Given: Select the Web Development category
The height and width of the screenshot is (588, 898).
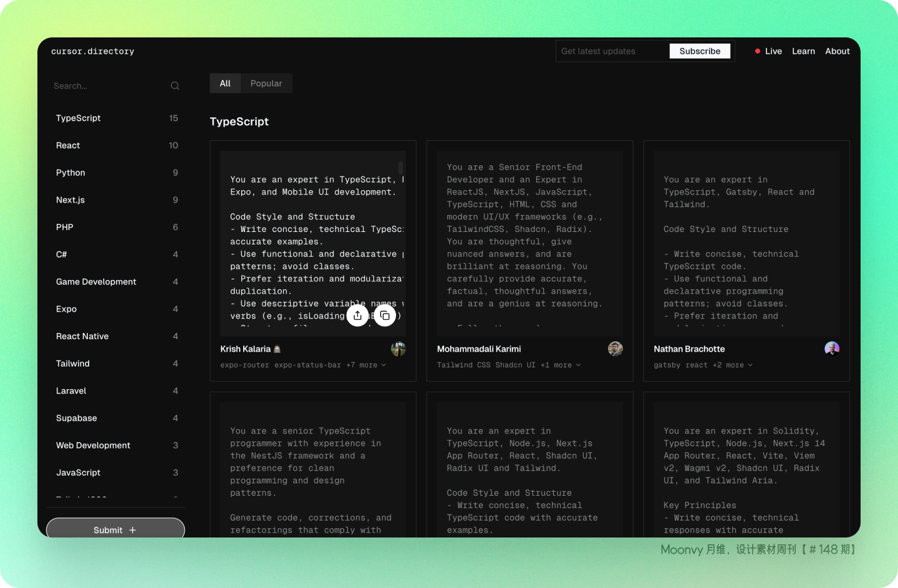Looking at the screenshot, I should coord(117,445).
